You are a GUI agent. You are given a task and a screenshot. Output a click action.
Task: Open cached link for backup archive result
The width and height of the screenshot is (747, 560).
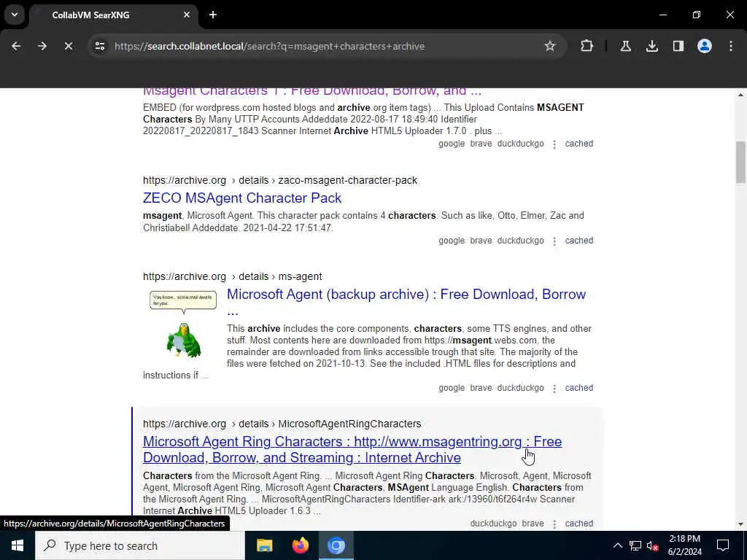(578, 388)
